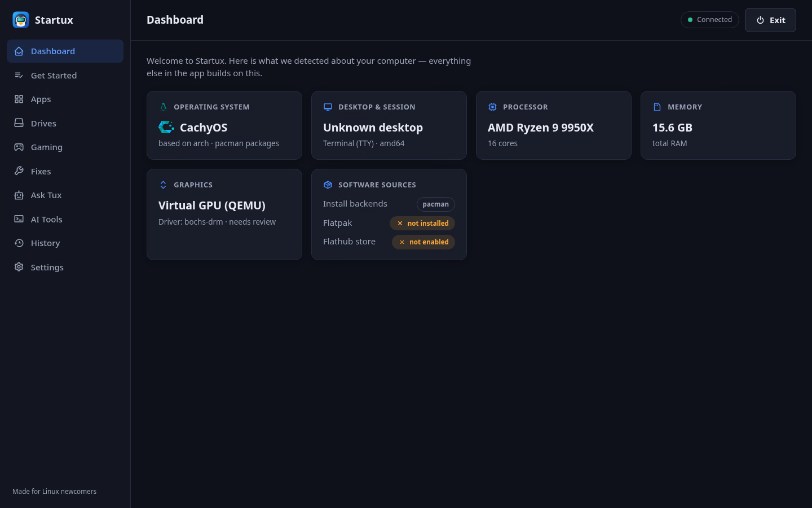The width and height of the screenshot is (812, 508).
Task: View the History page
Action: pos(65,243)
